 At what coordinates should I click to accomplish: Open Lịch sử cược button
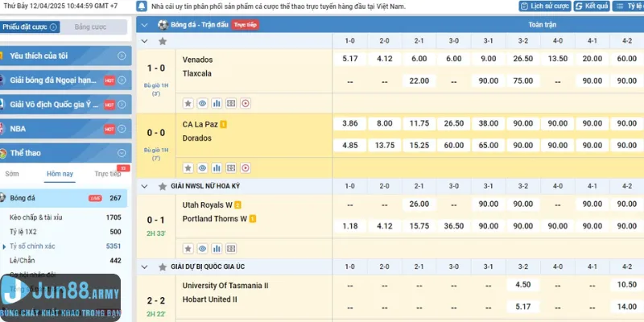point(548,6)
